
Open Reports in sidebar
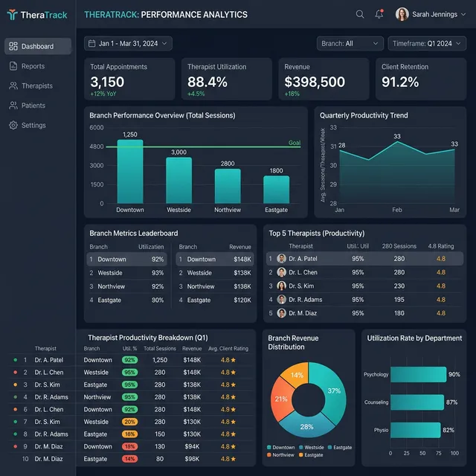coord(38,66)
